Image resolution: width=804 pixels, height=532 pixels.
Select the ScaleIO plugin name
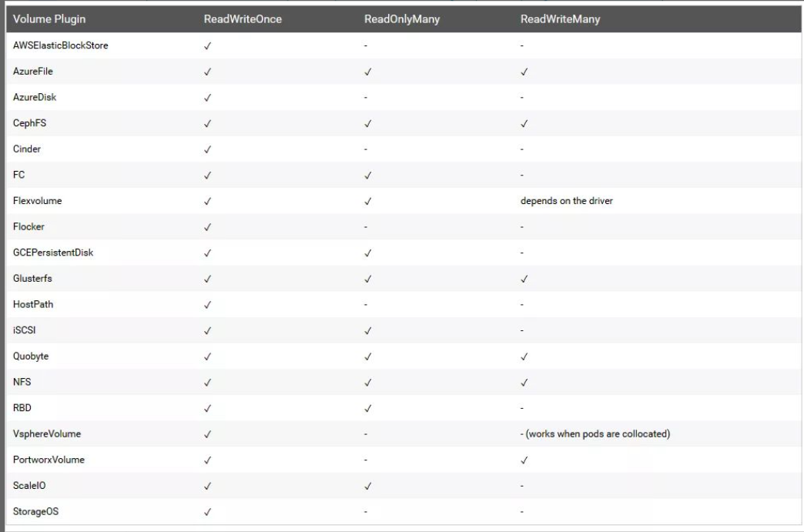click(x=29, y=485)
